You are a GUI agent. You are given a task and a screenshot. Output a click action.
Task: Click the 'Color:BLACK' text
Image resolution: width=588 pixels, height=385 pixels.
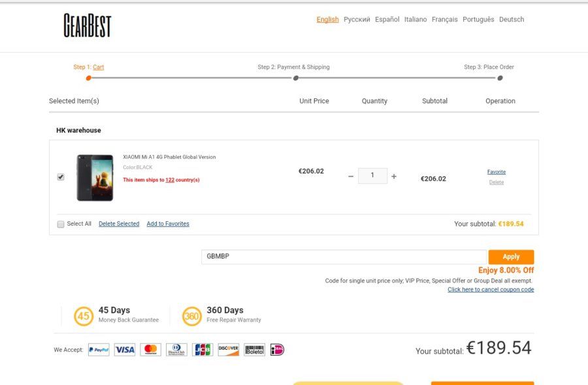(x=138, y=168)
